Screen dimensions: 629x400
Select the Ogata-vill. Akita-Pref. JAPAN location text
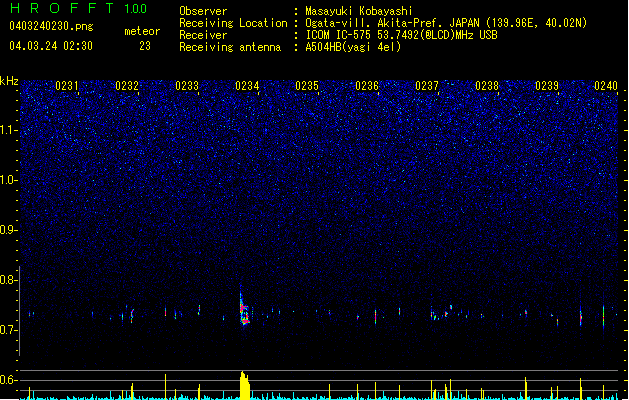[446, 23]
